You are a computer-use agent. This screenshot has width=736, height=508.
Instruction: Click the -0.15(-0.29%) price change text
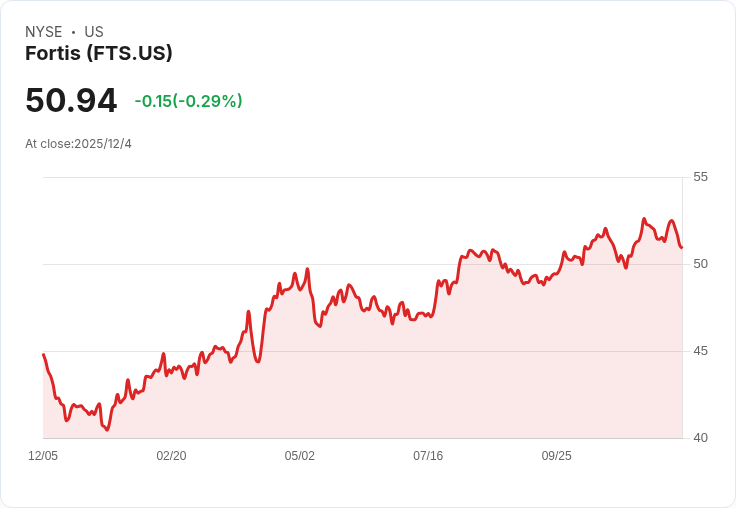coord(188,101)
